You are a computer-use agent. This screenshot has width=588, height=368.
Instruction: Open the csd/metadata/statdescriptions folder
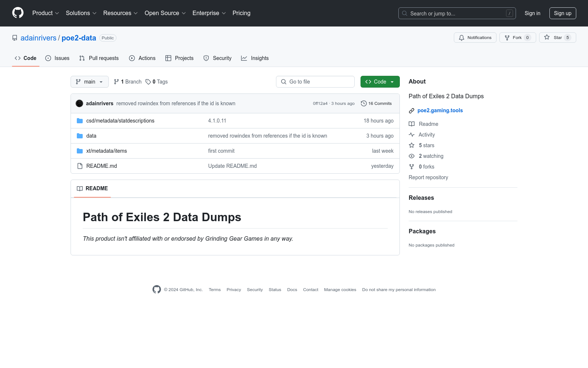120,121
